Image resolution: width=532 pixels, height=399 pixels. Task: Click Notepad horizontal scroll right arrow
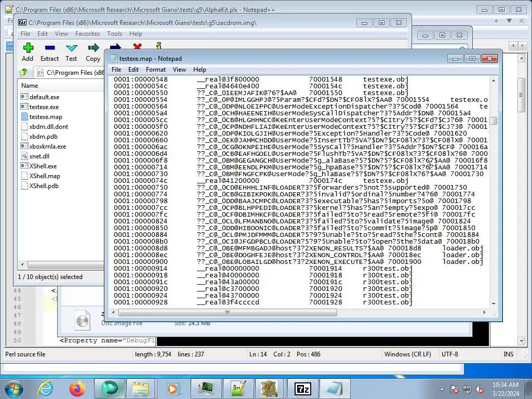[x=485, y=312]
